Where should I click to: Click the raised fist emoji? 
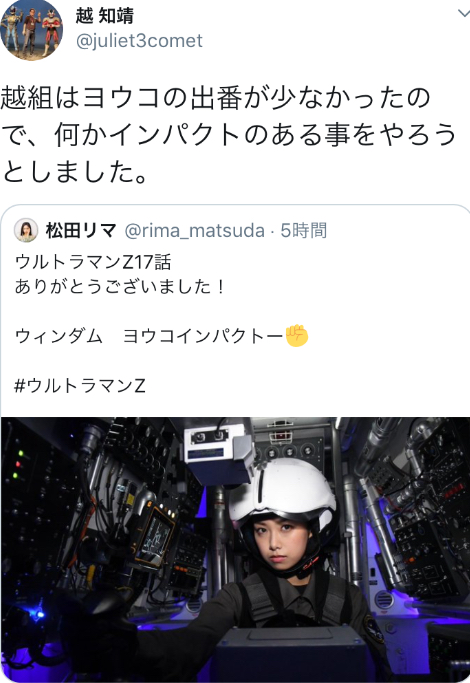tap(297, 336)
